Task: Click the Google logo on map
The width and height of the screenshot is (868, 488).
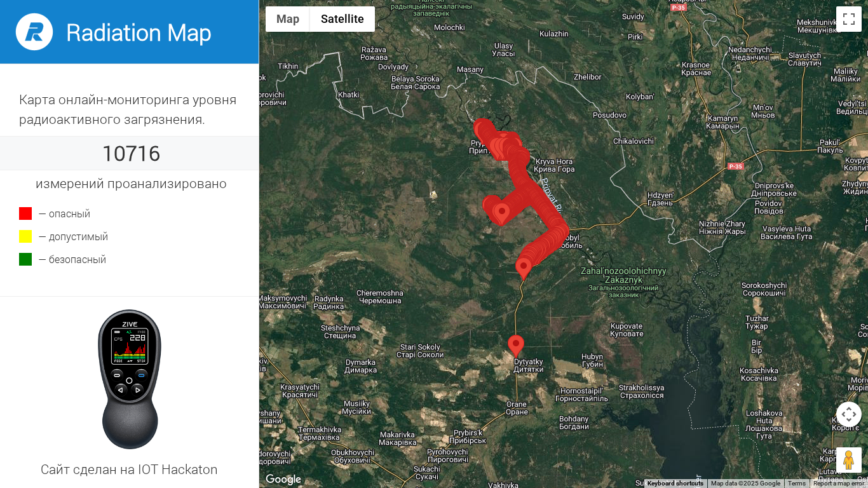Action: pyautogui.click(x=283, y=479)
